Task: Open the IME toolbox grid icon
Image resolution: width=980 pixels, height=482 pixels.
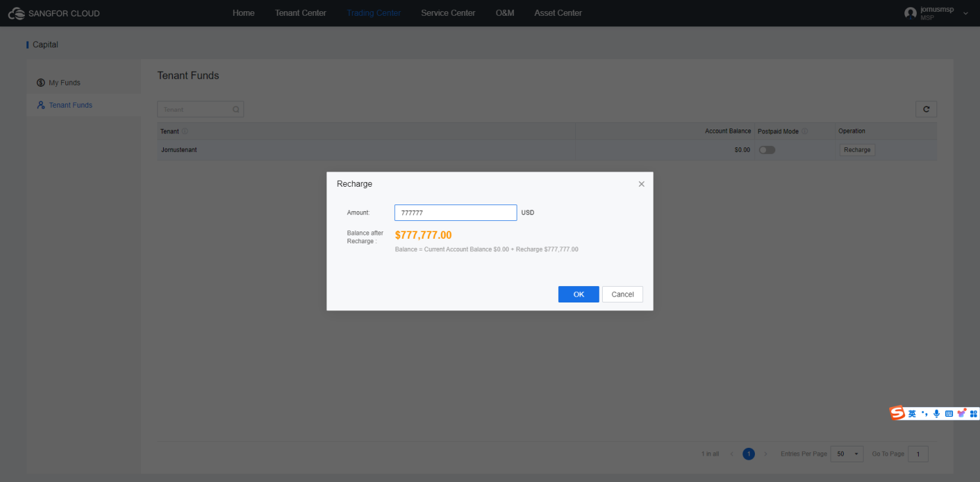Action: tap(973, 414)
